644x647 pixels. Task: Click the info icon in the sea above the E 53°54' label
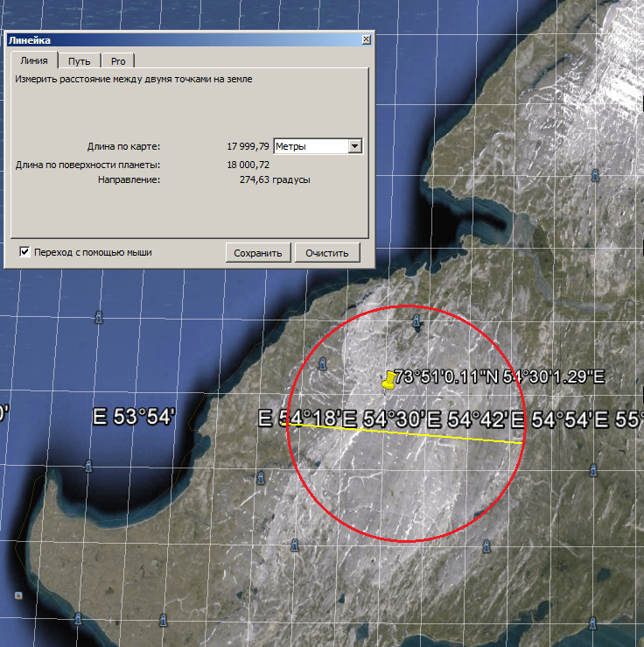(99, 317)
